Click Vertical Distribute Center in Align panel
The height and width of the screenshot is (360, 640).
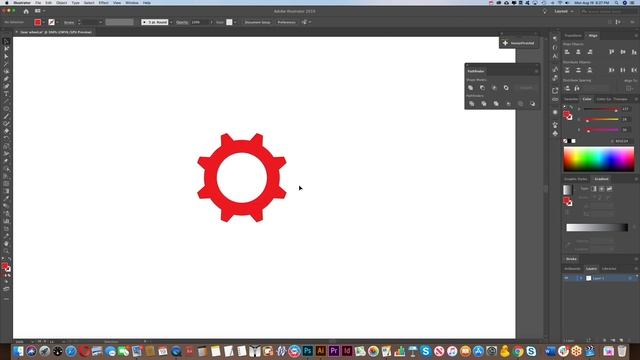(x=578, y=70)
